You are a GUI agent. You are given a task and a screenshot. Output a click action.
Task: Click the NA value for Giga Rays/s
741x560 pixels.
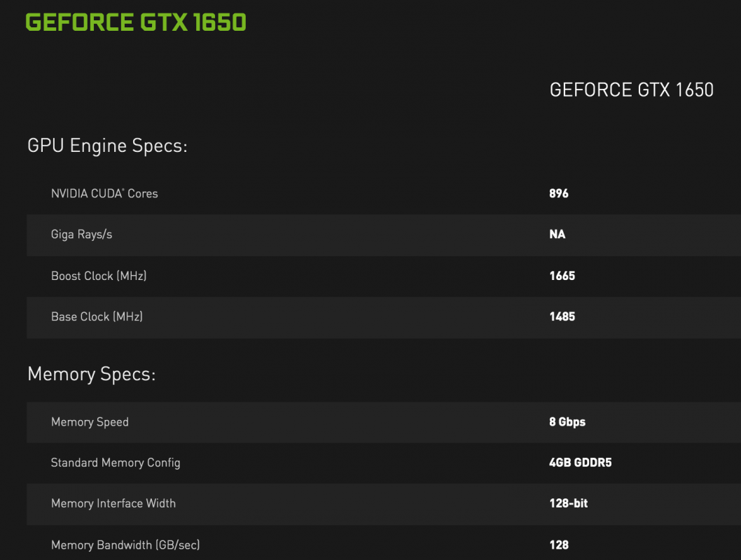557,234
